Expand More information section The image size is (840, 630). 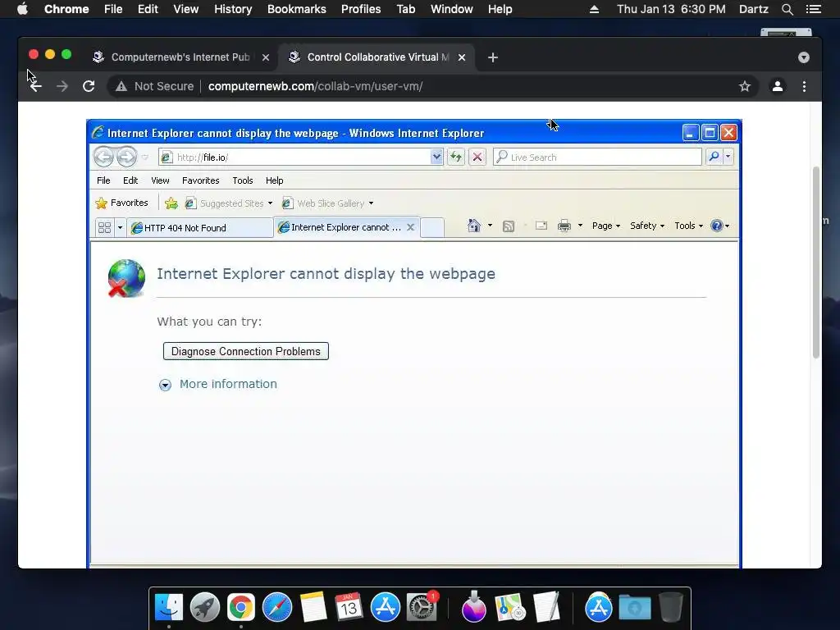[218, 384]
